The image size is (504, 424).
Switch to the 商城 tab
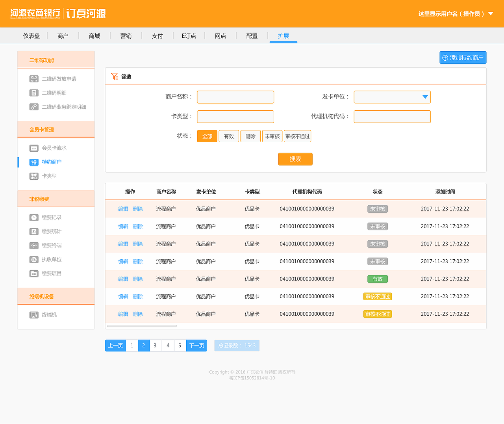coord(94,36)
